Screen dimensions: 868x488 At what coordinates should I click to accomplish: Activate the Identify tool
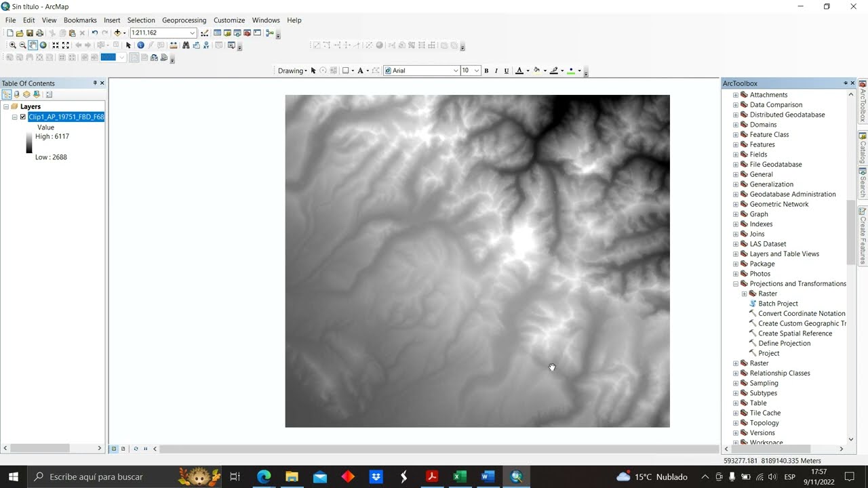pyautogui.click(x=140, y=45)
